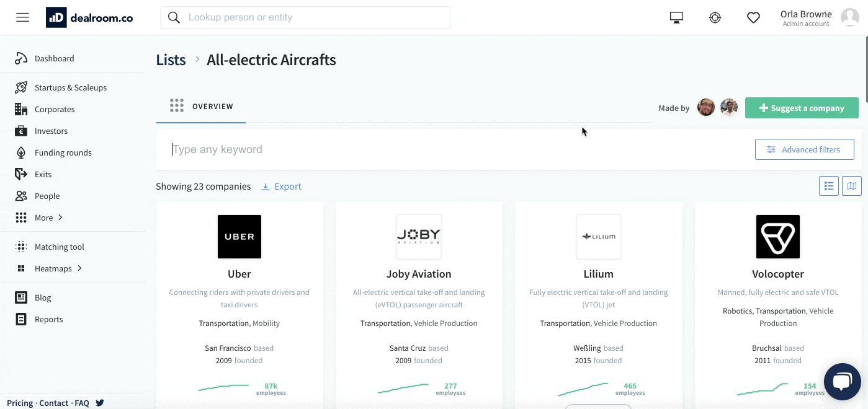This screenshot has width=868, height=409.
Task: Open the Pricing footer link
Action: (20, 403)
